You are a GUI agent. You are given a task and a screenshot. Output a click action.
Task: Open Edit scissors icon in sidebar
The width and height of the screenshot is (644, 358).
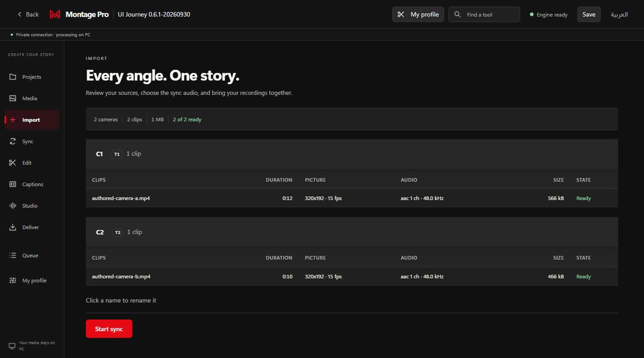[x=13, y=163]
